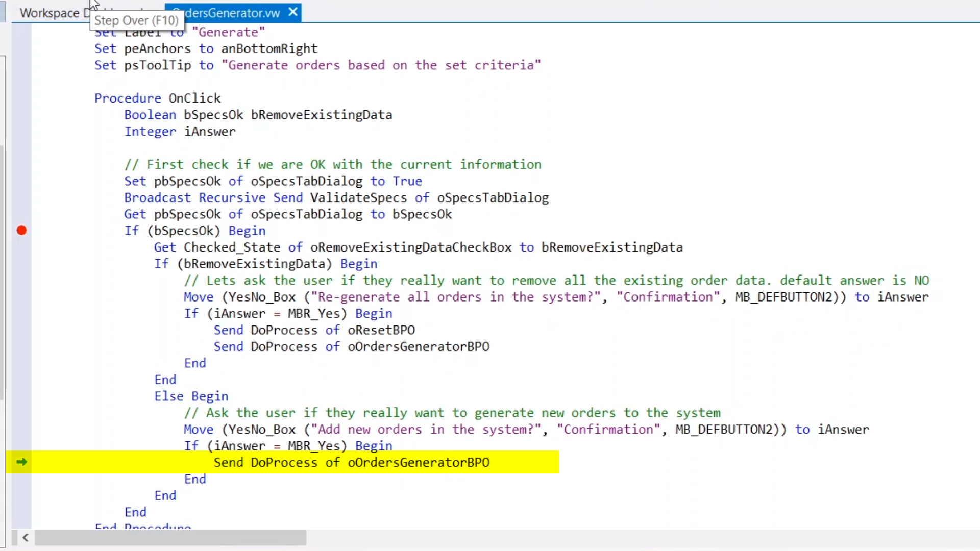Click the Integer iAnswer declaration
The height and width of the screenshot is (551, 980).
180,132
